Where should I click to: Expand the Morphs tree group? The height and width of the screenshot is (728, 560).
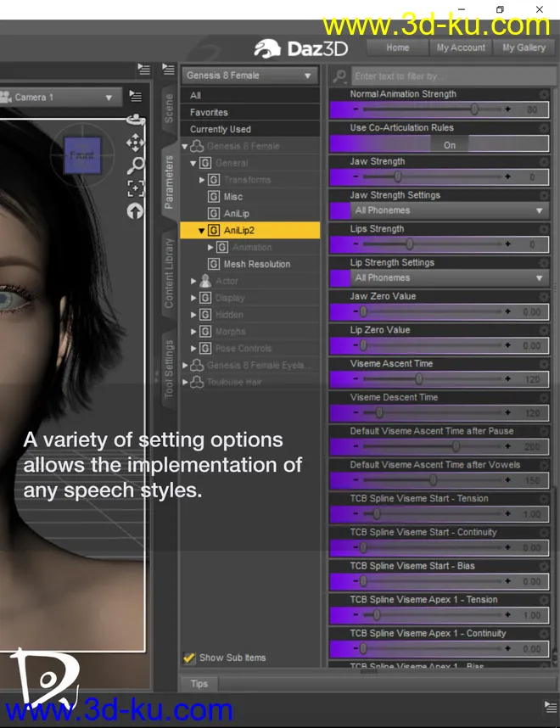(x=193, y=332)
